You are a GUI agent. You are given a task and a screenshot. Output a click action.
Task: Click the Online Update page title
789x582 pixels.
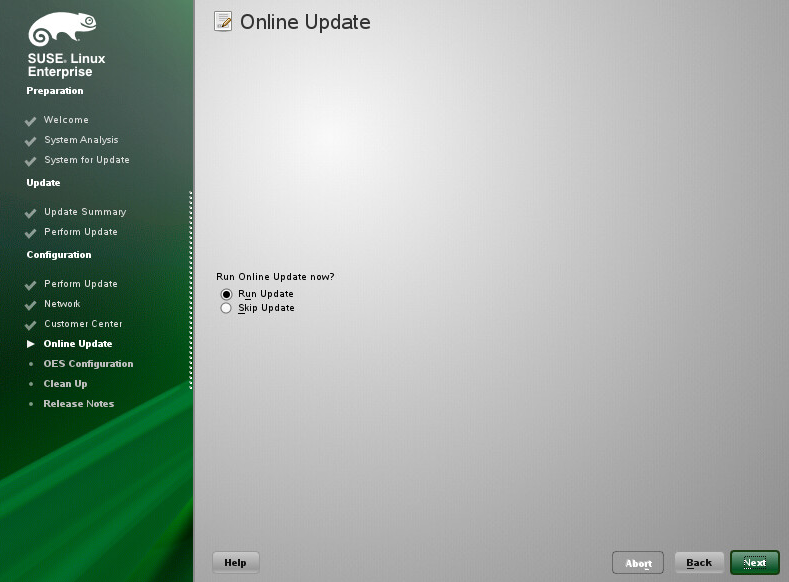point(305,22)
